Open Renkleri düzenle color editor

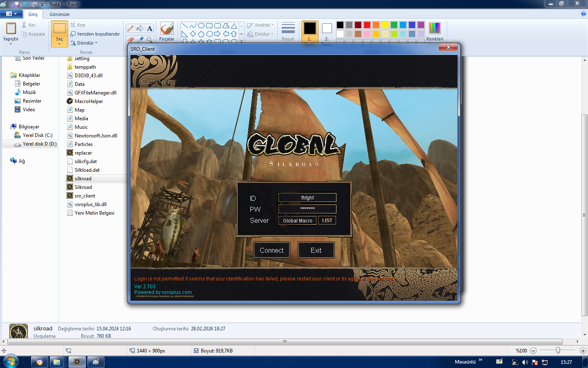pyautogui.click(x=435, y=31)
